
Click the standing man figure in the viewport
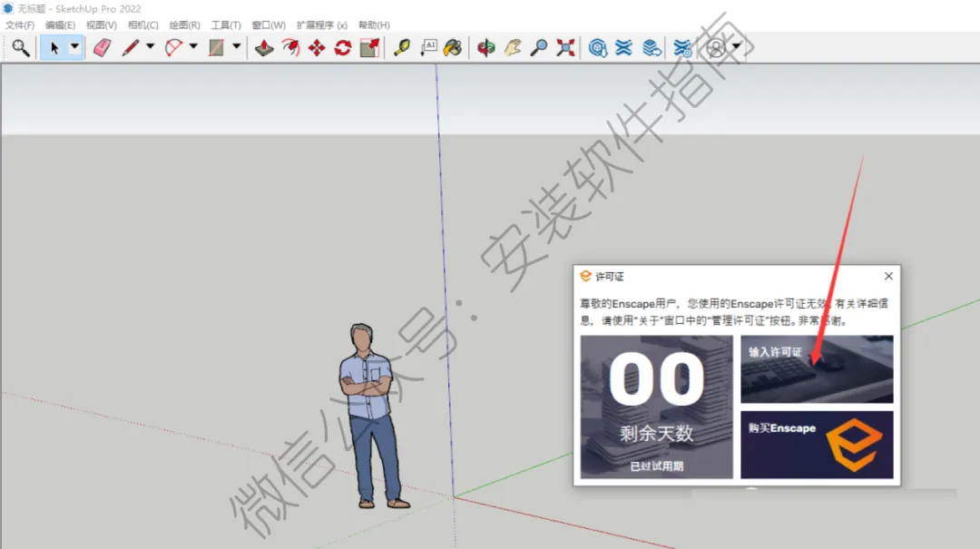[x=373, y=416]
